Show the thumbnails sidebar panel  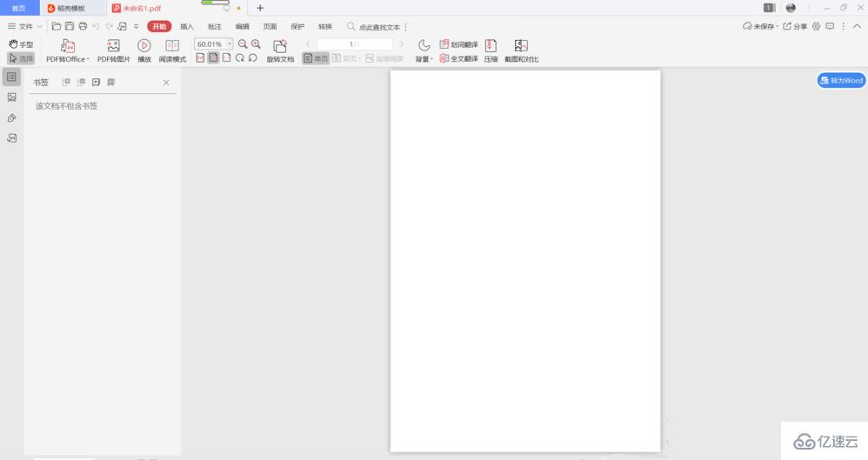coord(12,97)
